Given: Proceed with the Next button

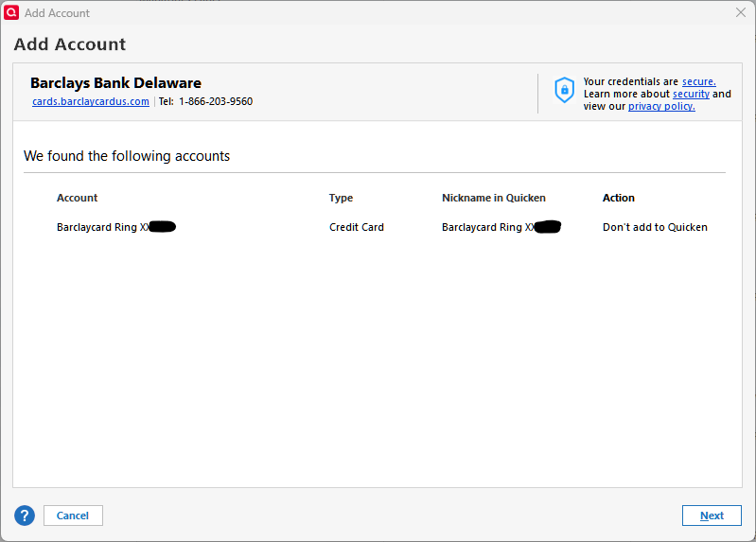Looking at the screenshot, I should (x=712, y=516).
